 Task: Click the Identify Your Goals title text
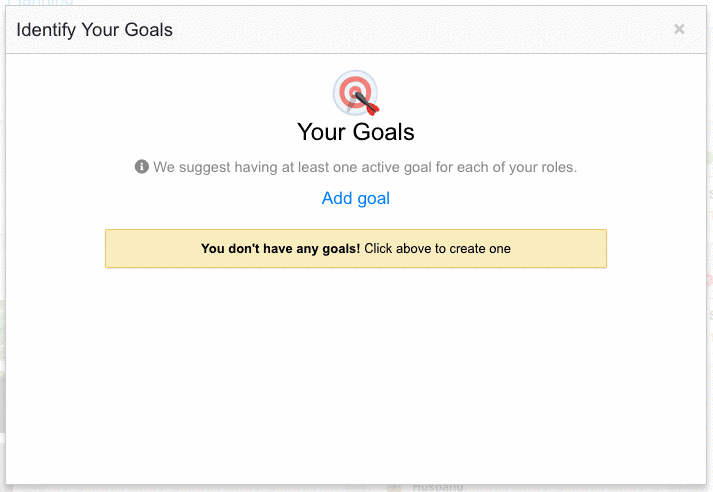94,30
